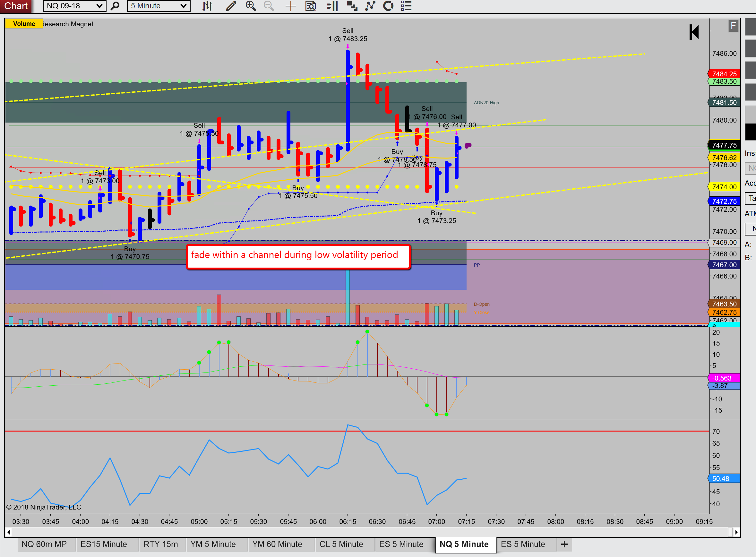Click the Zoom Out magnifier icon
The image size is (756, 557).
pyautogui.click(x=269, y=6)
